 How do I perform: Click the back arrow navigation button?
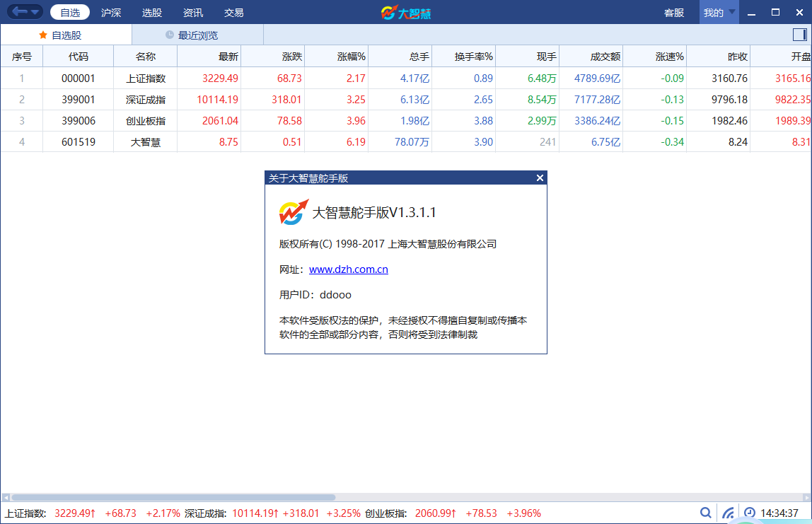click(x=19, y=12)
